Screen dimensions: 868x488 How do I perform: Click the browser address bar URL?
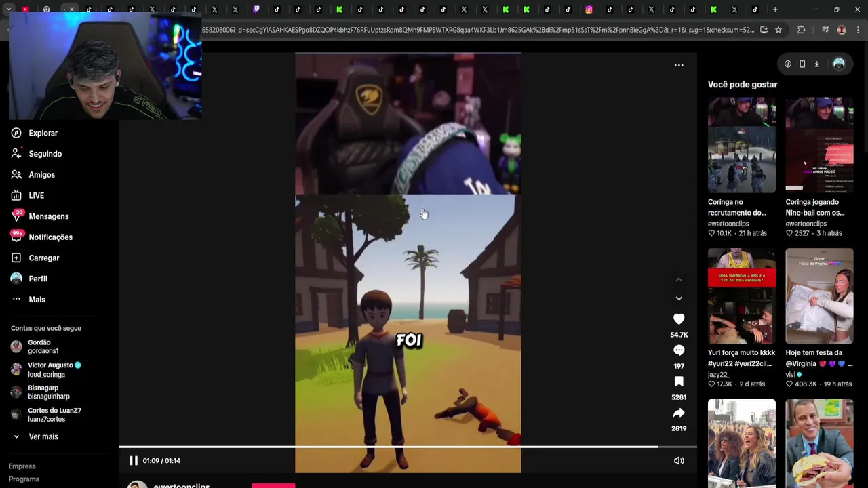coord(478,30)
